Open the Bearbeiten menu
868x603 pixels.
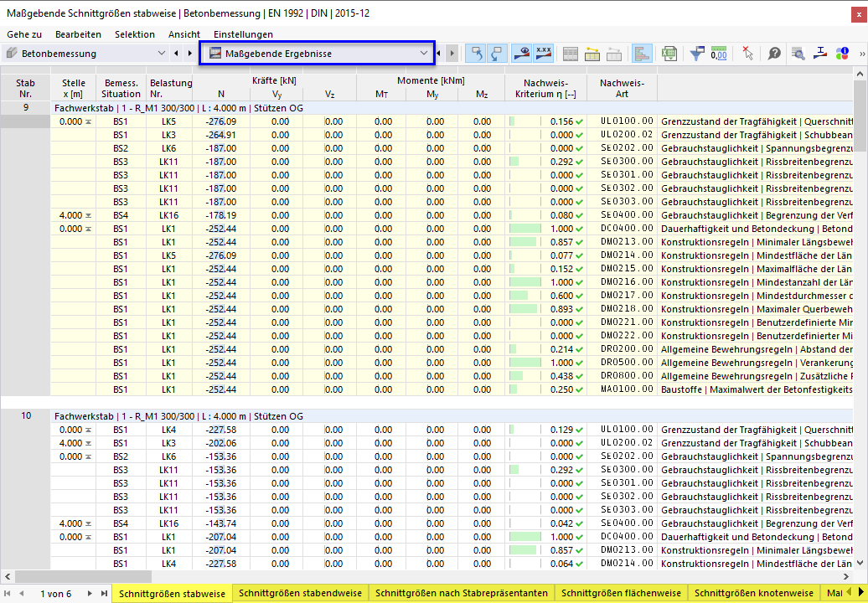(78, 34)
